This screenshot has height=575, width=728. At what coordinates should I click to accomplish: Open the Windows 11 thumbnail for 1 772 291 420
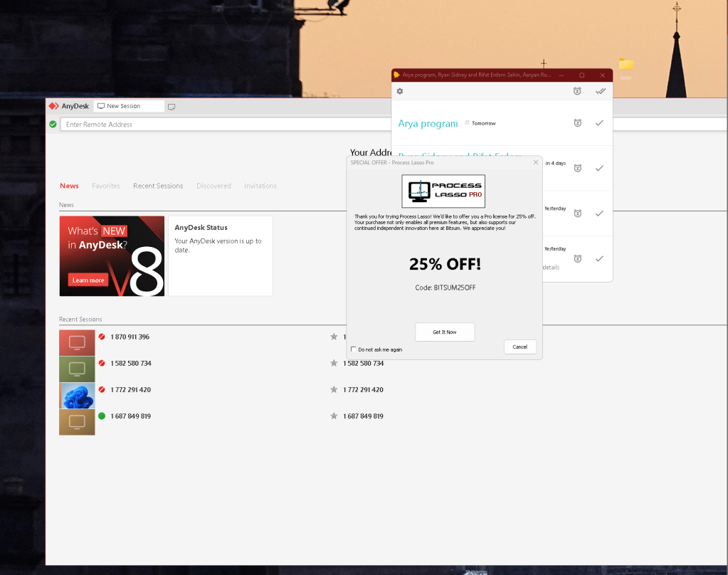pos(77,396)
